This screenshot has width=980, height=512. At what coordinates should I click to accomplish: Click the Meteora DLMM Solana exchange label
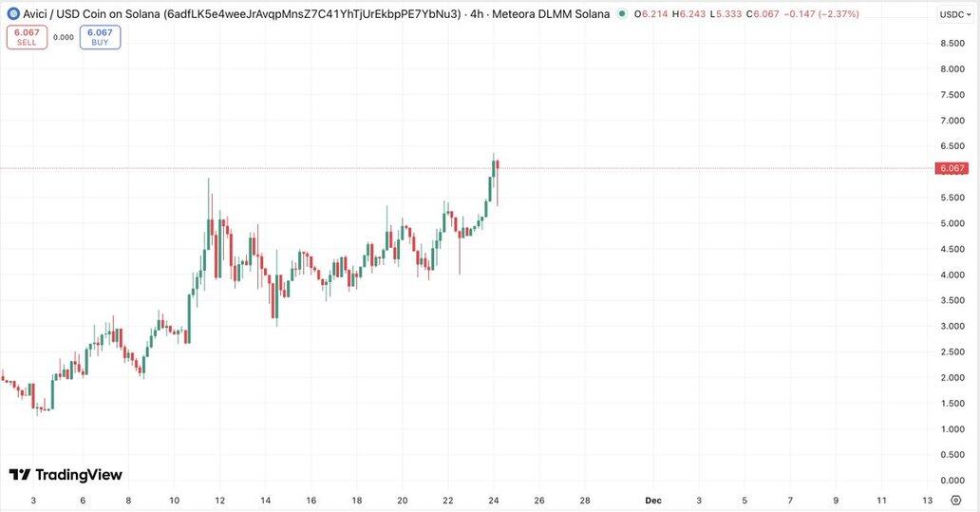[553, 14]
